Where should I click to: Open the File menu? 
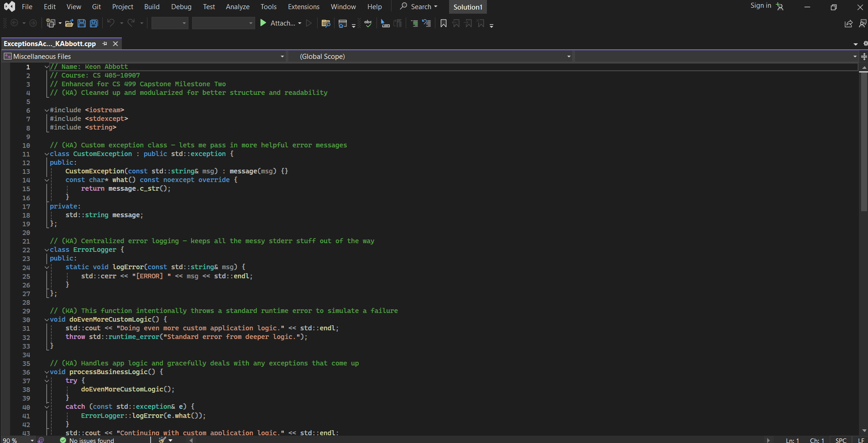tap(27, 7)
